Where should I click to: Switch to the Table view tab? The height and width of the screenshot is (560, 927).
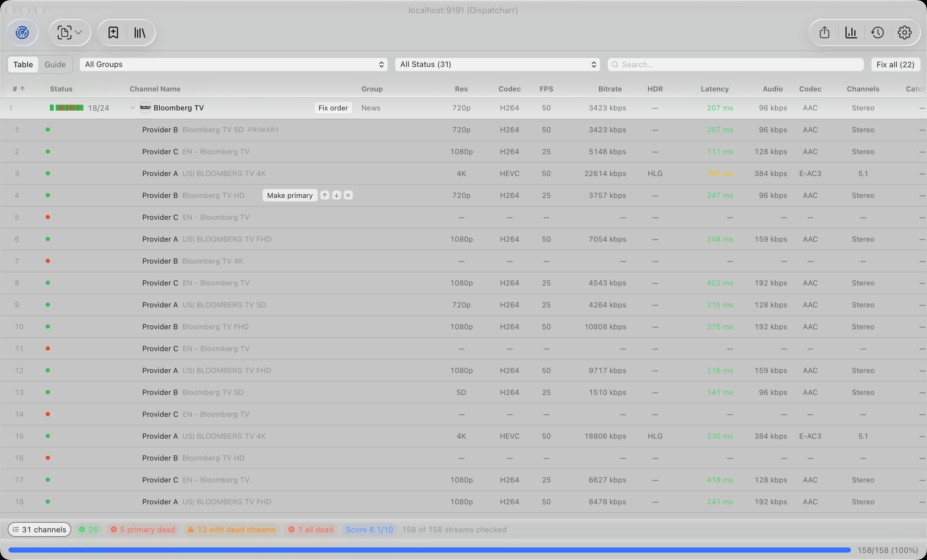(x=23, y=64)
